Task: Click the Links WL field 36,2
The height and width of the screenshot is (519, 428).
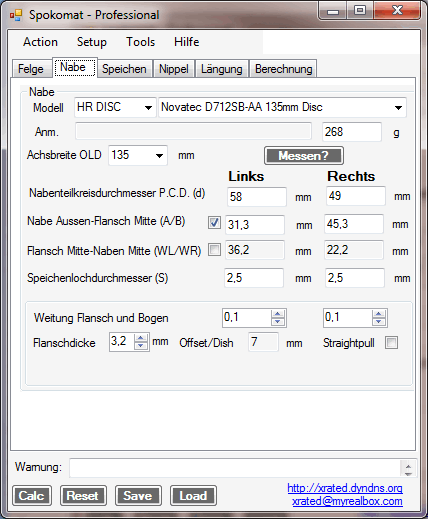Action: [x=255, y=250]
